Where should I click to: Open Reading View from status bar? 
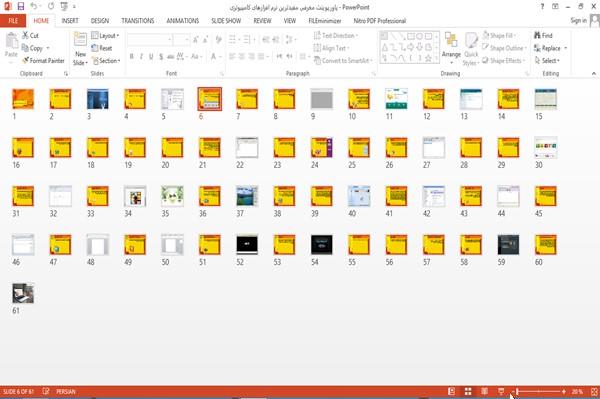coord(484,391)
